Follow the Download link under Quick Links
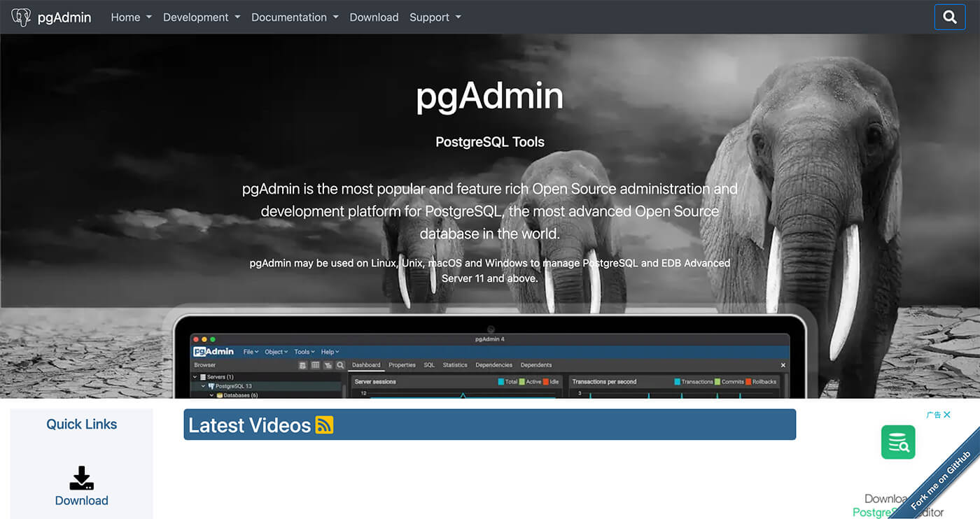 tap(82, 501)
